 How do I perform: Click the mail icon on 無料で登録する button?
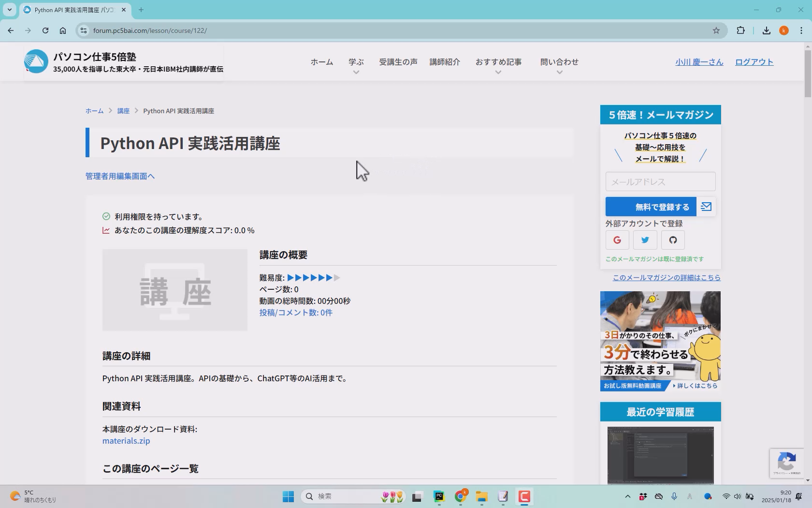tap(706, 206)
